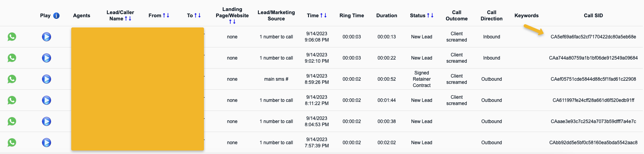Open WhatsApp for the 8:04:53 PM call

coord(12,121)
